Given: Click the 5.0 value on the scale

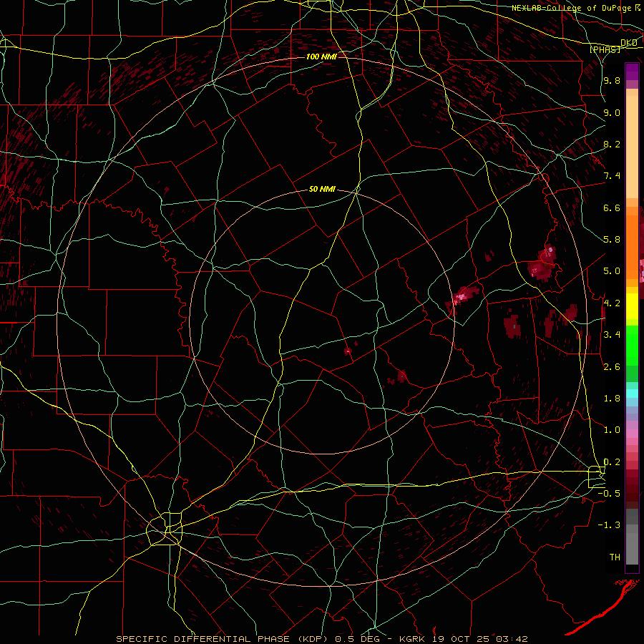Looking at the screenshot, I should tap(612, 271).
